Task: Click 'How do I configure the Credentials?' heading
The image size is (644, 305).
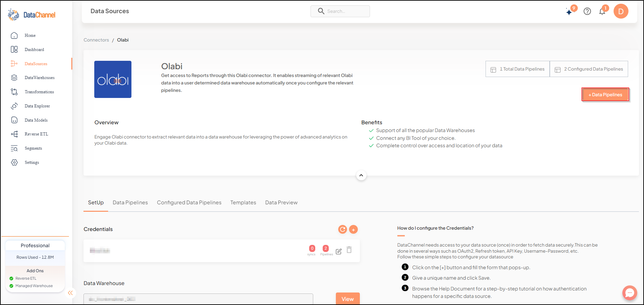Action: pos(436,228)
